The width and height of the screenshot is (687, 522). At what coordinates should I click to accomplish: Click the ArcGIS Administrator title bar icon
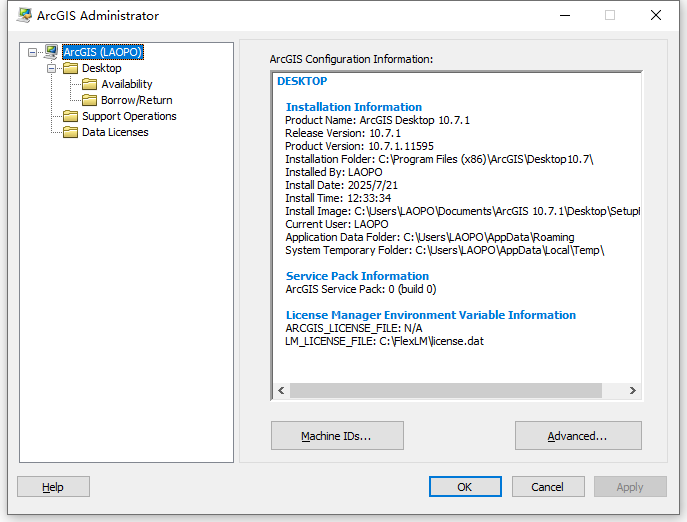click(x=24, y=15)
